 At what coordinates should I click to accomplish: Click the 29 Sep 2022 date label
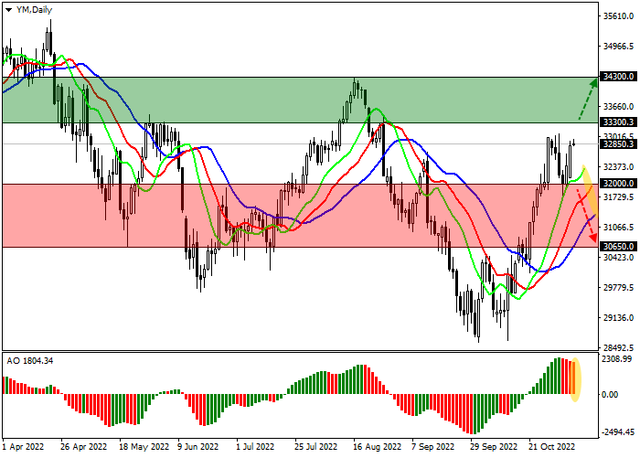pos(494,447)
